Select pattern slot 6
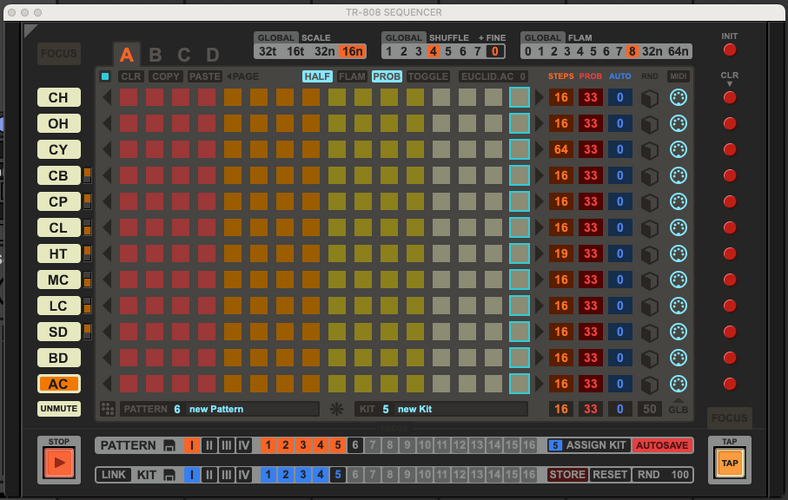Screen dimensions: 788x500 click(x=355, y=445)
